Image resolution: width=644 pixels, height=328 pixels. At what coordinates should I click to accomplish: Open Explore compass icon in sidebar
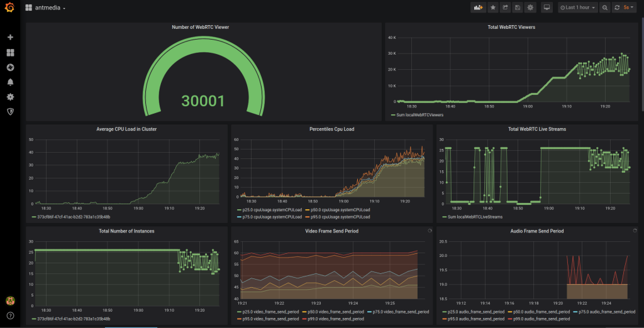(10, 67)
